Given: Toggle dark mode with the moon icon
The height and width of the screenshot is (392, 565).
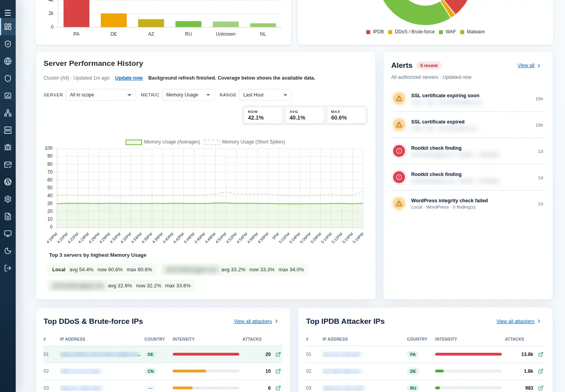Looking at the screenshot, I should pyautogui.click(x=8, y=251).
